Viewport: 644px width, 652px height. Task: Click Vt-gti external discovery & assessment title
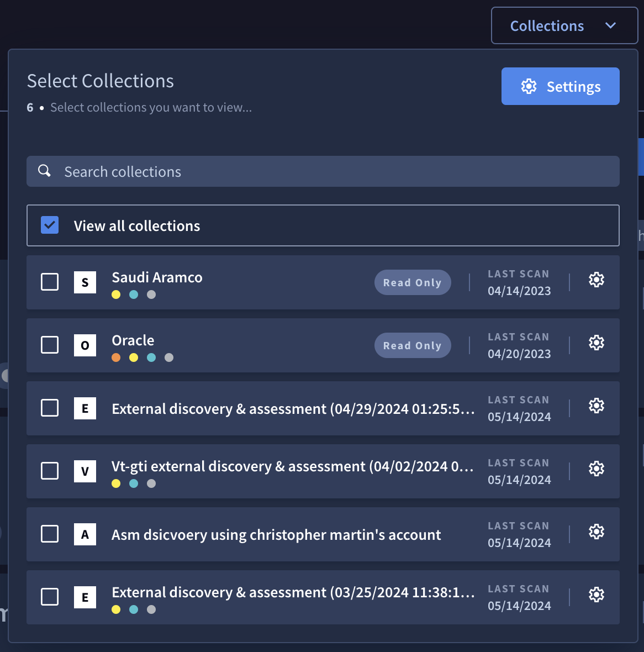click(292, 466)
